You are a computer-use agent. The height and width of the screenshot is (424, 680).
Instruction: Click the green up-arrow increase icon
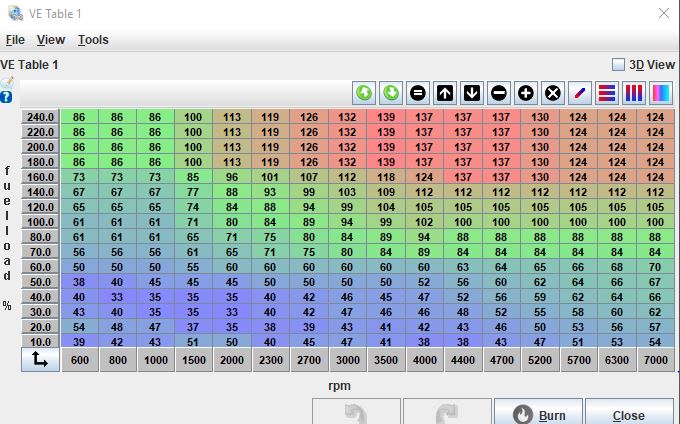364,93
